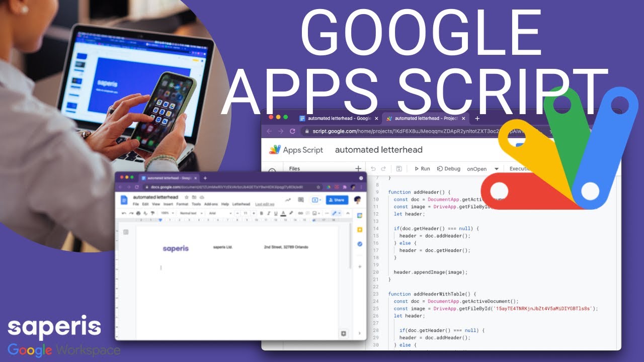This screenshot has width=644, height=362.
Task: Collapse the Docs menus with chevron
Action: tap(348, 213)
